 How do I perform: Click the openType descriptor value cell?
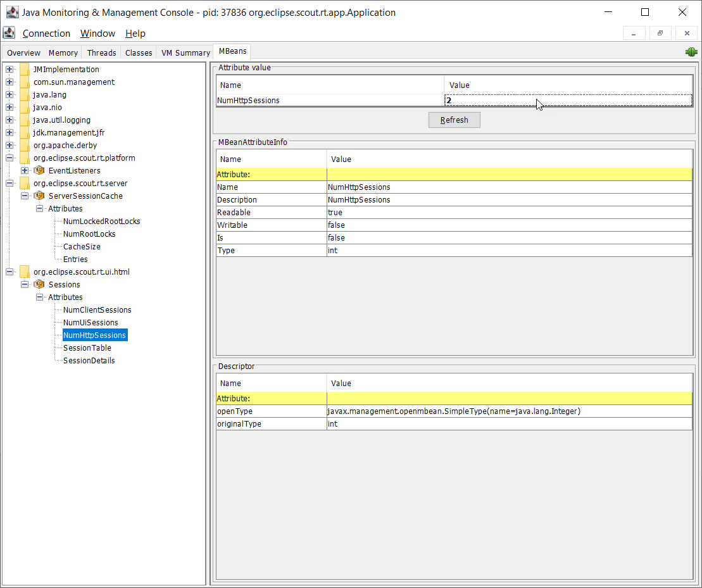point(510,411)
